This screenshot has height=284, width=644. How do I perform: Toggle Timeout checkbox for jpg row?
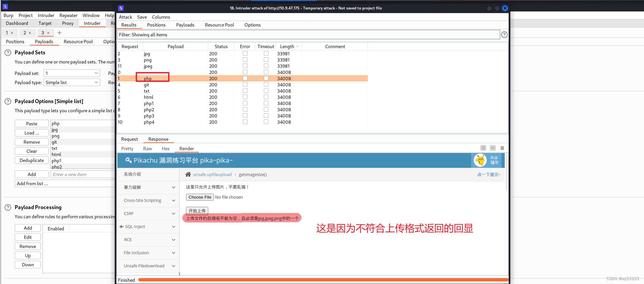(266, 53)
